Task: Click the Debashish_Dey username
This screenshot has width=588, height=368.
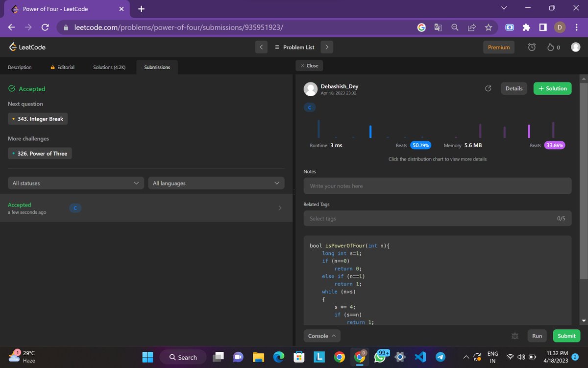Action: click(340, 86)
